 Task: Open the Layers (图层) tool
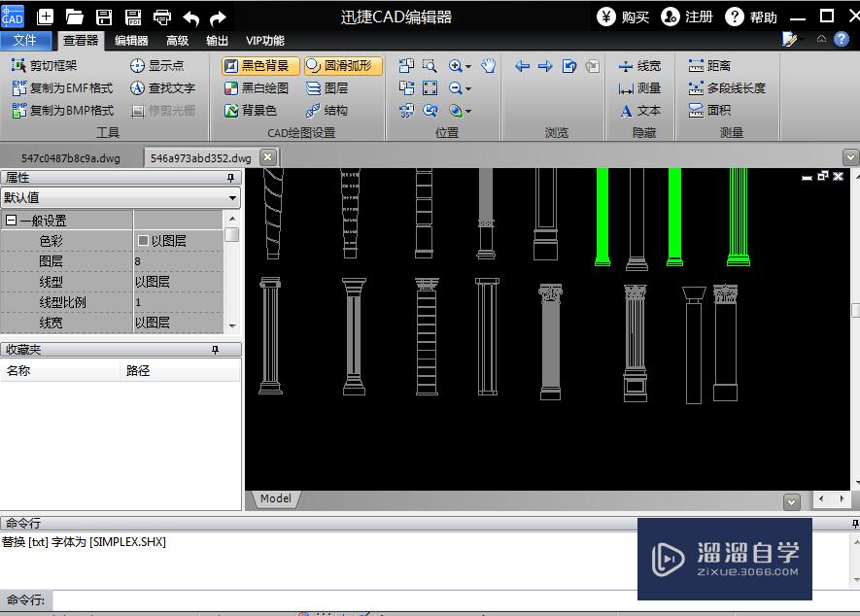click(x=327, y=88)
